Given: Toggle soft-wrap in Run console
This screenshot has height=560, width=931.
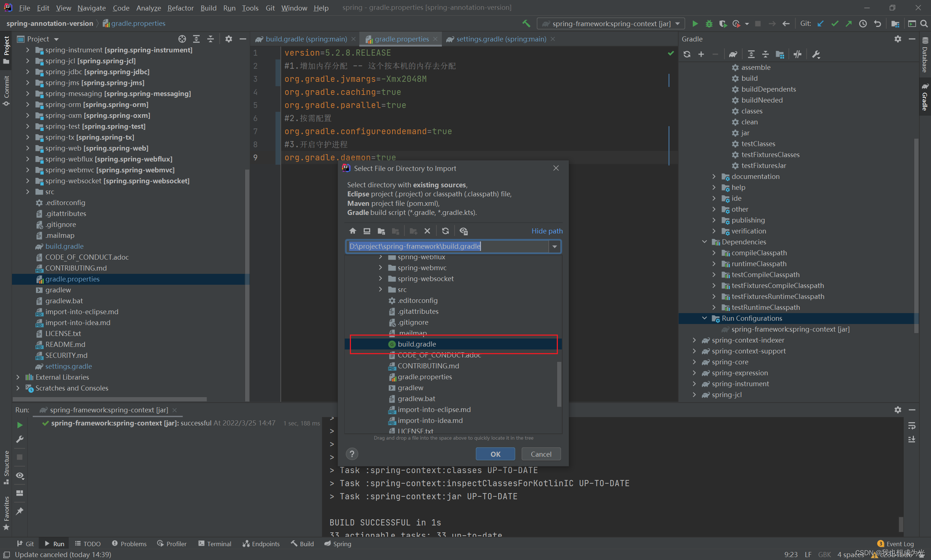Looking at the screenshot, I should [x=911, y=426].
